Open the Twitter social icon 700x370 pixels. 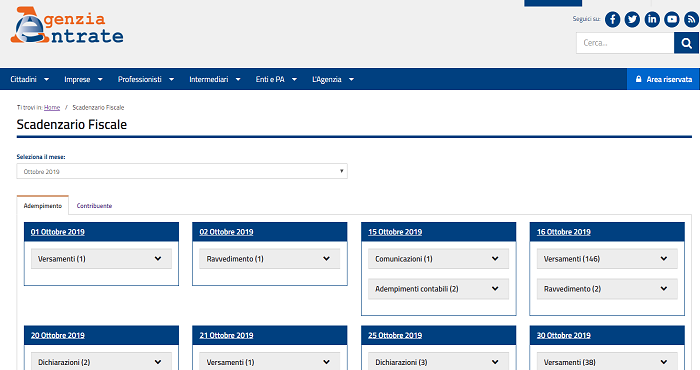pyautogui.click(x=632, y=20)
